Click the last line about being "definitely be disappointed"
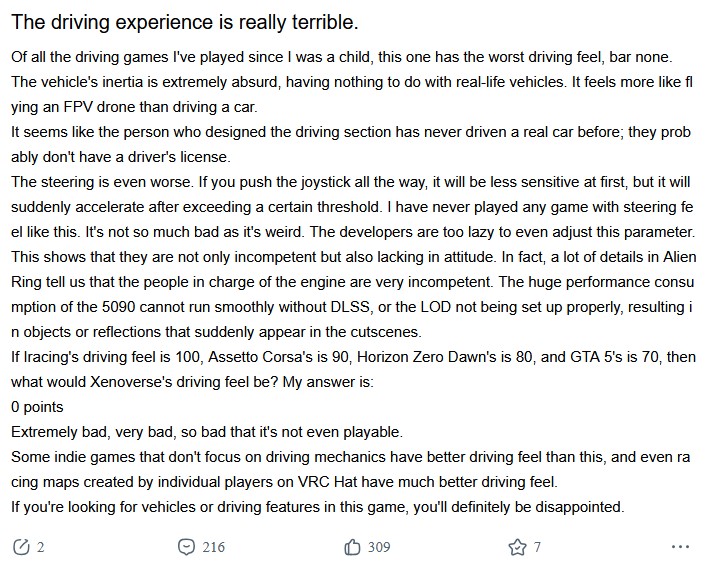Screen dimensions: 719x579 pos(317,507)
